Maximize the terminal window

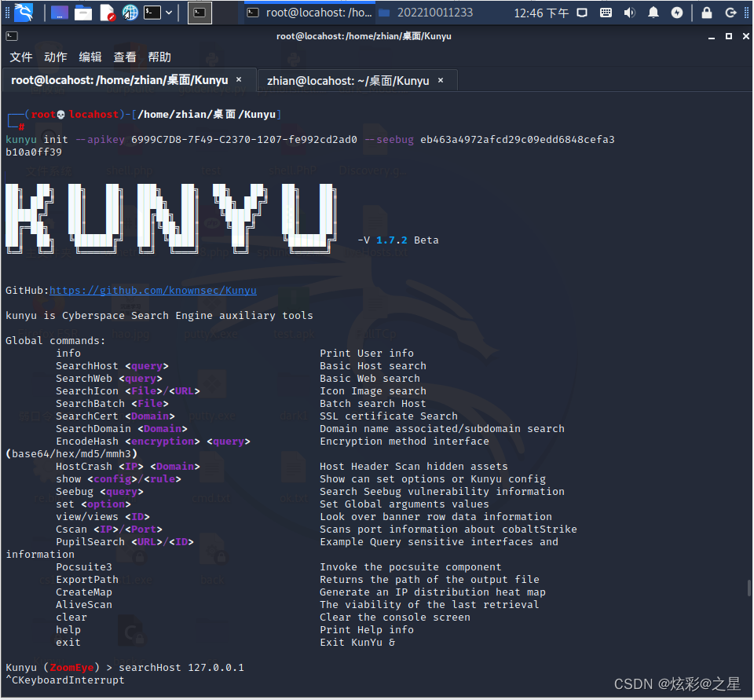[x=729, y=37]
